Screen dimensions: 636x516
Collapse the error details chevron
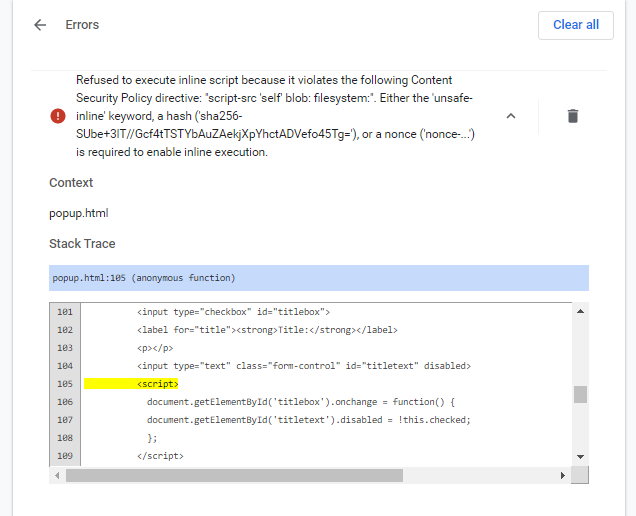point(511,116)
